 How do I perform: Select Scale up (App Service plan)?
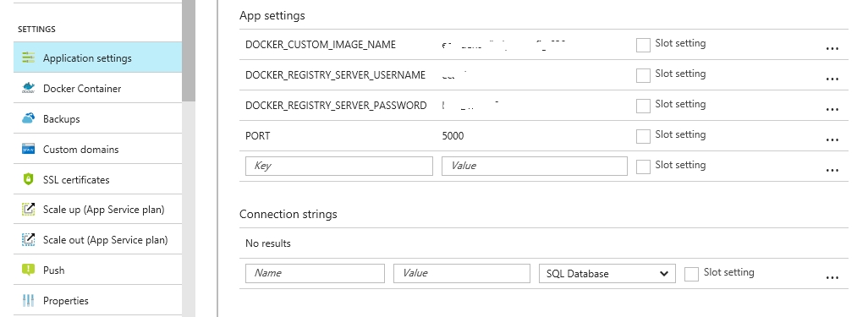tap(97, 210)
